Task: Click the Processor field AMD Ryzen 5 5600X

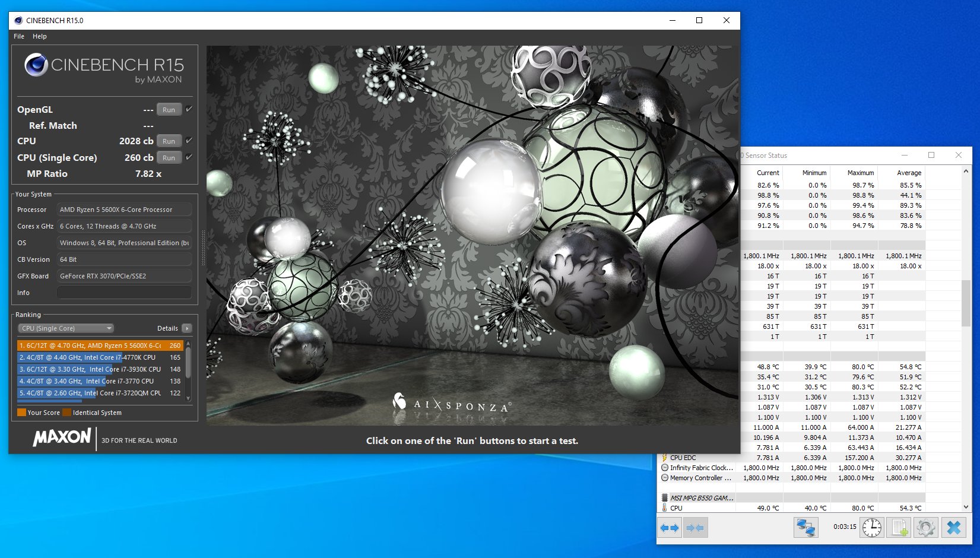Action: (x=124, y=210)
